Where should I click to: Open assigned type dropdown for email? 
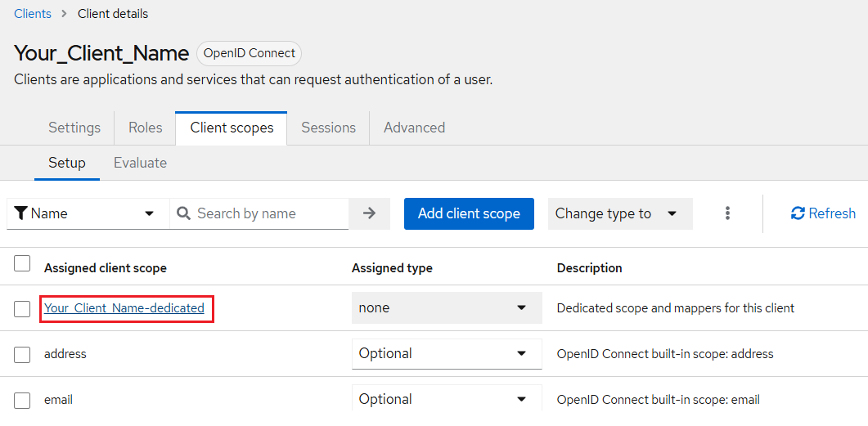coord(447,400)
